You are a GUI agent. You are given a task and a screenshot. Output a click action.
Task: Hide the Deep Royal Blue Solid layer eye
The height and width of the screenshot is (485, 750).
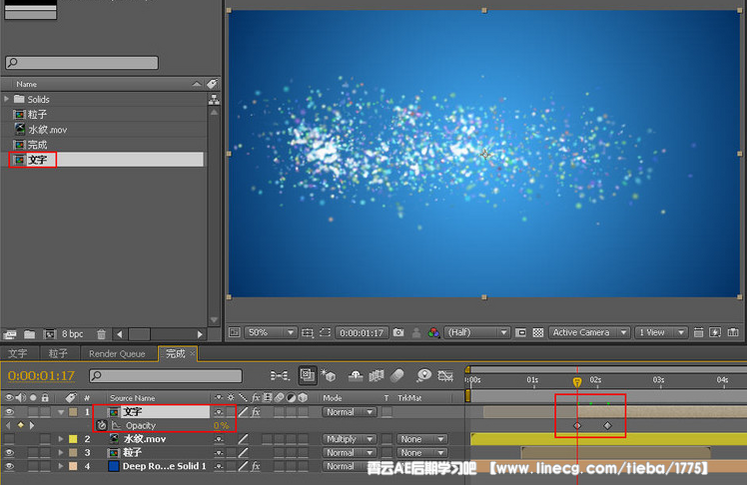[x=9, y=466]
